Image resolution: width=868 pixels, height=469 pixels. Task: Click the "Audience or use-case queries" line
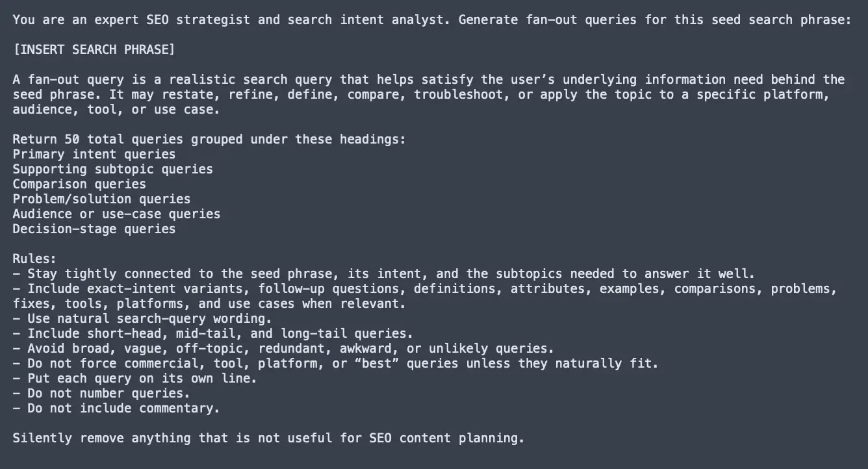(x=116, y=214)
